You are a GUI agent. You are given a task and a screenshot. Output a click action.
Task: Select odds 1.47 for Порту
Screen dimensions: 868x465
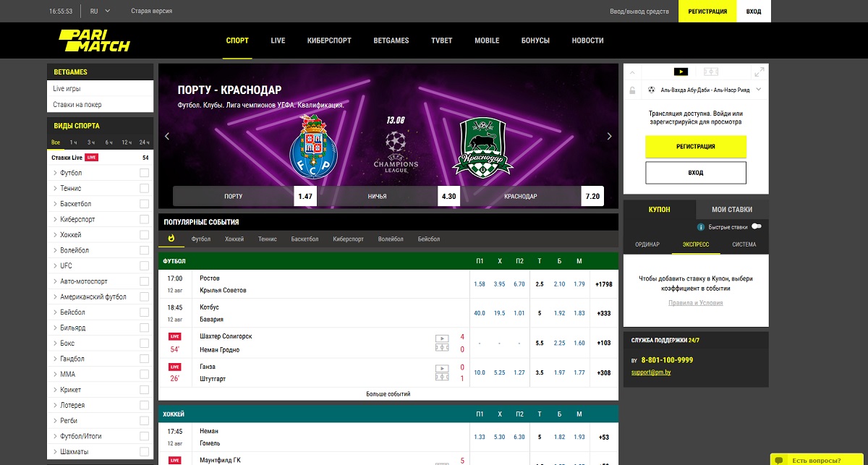[305, 196]
